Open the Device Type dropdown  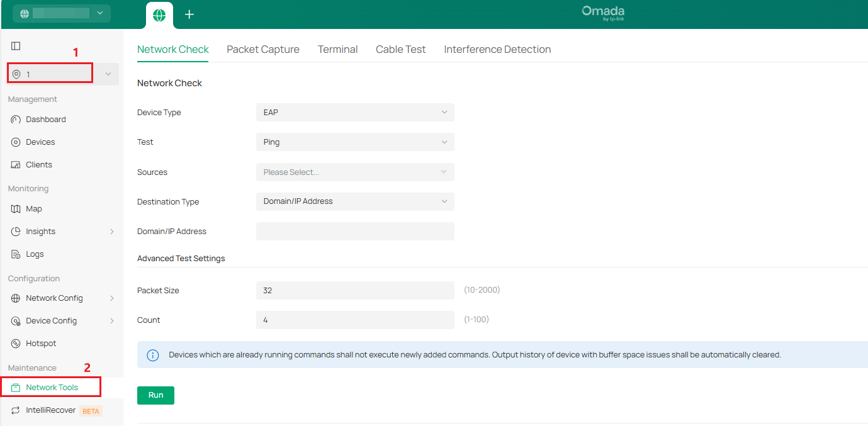coord(354,112)
